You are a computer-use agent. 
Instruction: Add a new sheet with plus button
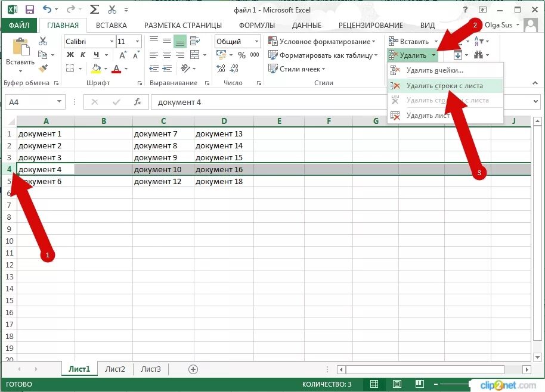coord(193,369)
